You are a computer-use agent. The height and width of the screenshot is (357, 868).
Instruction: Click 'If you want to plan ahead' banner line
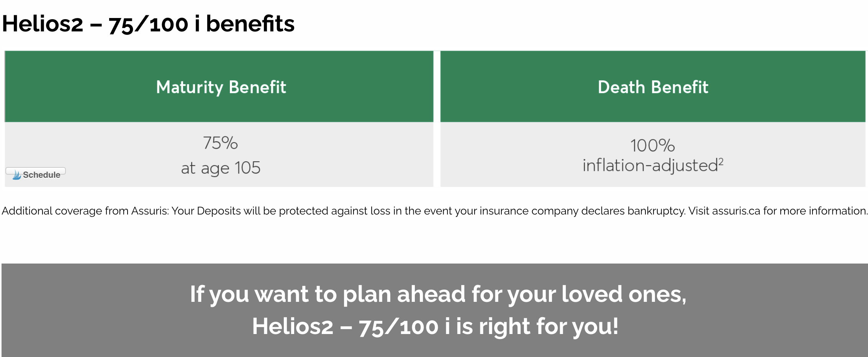click(438, 294)
